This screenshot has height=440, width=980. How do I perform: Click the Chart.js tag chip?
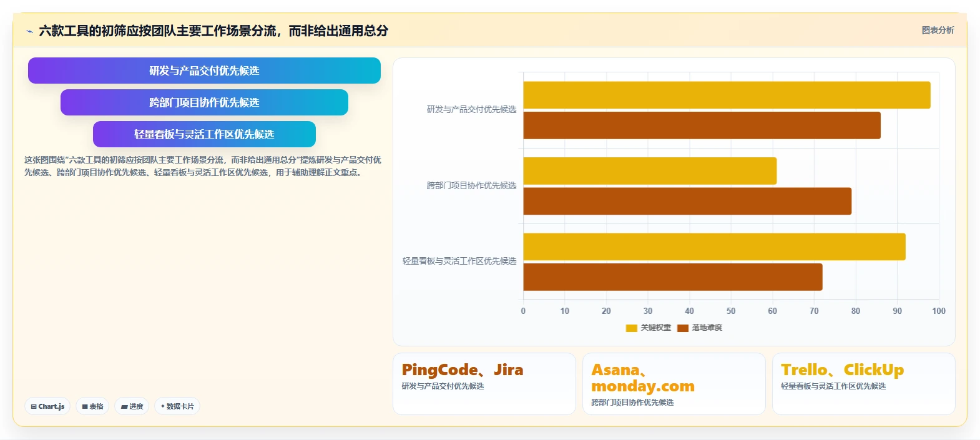pyautogui.click(x=47, y=406)
